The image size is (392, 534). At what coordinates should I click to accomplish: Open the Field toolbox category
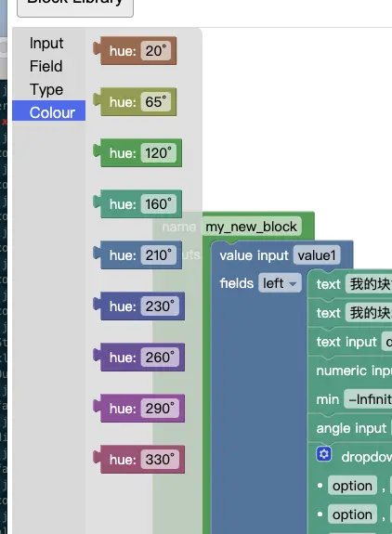click(46, 66)
